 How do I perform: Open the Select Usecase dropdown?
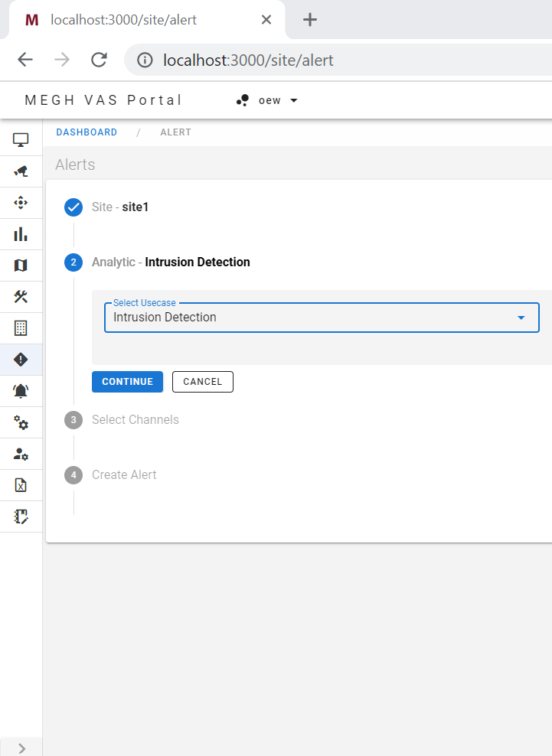tap(322, 318)
